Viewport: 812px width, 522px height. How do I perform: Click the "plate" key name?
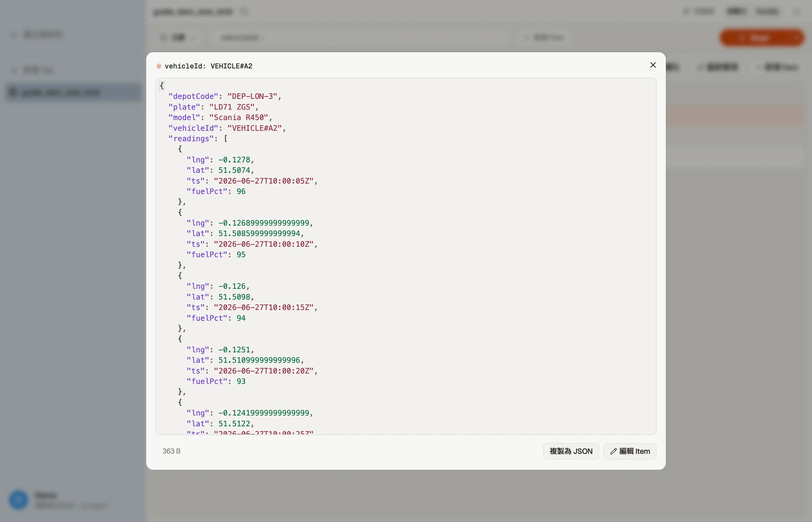[184, 107]
